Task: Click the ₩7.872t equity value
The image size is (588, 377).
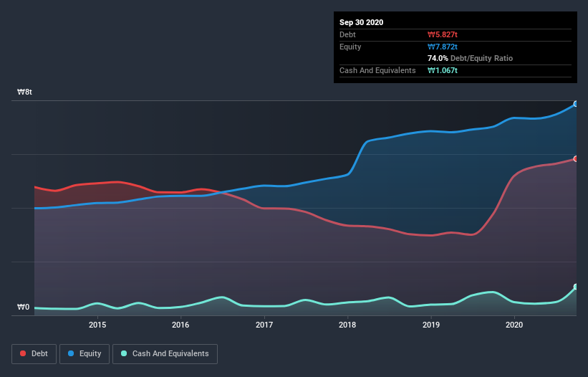Action: point(443,47)
